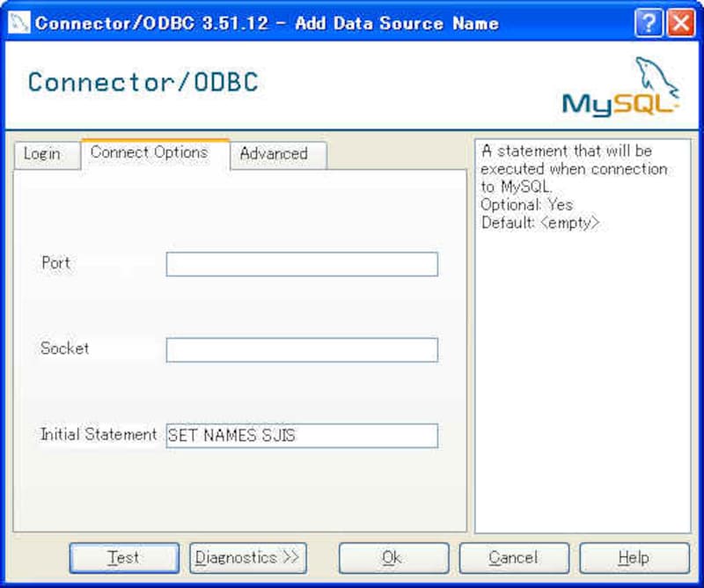The width and height of the screenshot is (704, 588).
Task: Click the Port label
Action: pyautogui.click(x=55, y=263)
